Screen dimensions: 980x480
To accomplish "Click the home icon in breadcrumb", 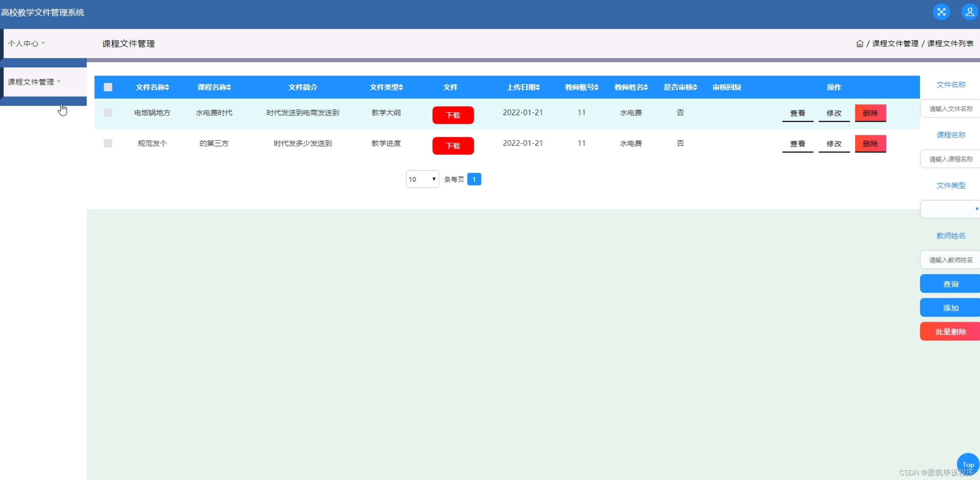I will (x=860, y=44).
